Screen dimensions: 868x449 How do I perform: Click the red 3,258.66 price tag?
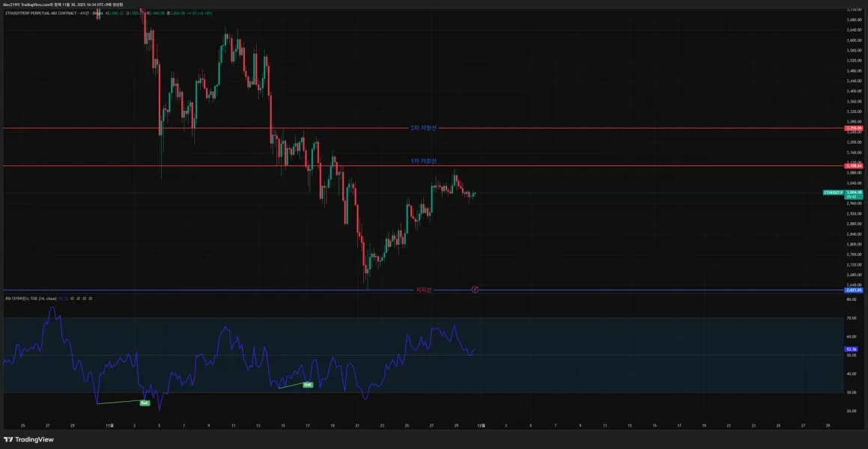854,128
